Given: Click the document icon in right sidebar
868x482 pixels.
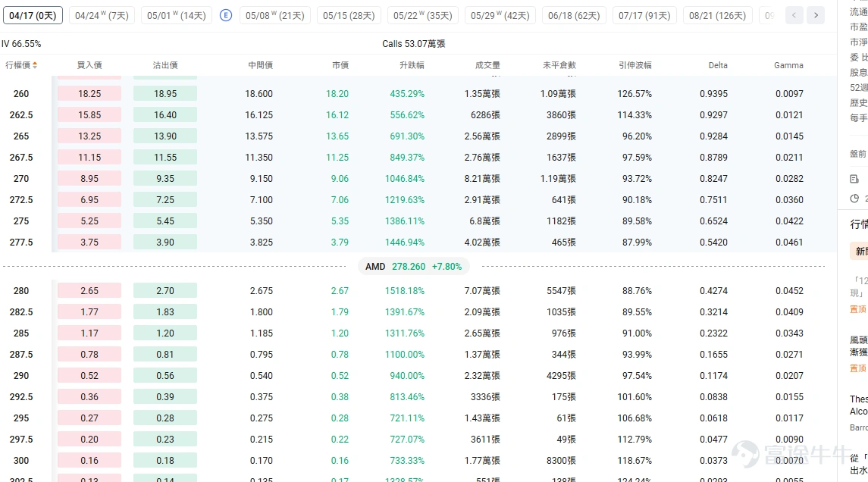Looking at the screenshot, I should pos(854,179).
